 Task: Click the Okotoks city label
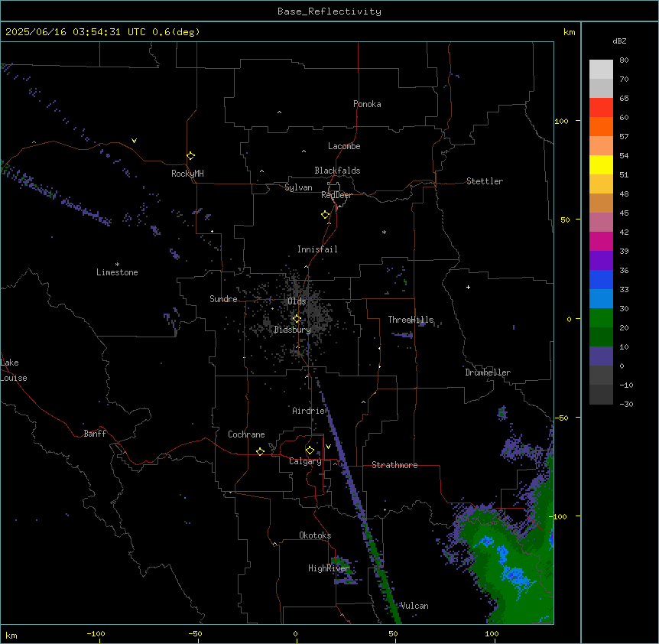tap(315, 535)
